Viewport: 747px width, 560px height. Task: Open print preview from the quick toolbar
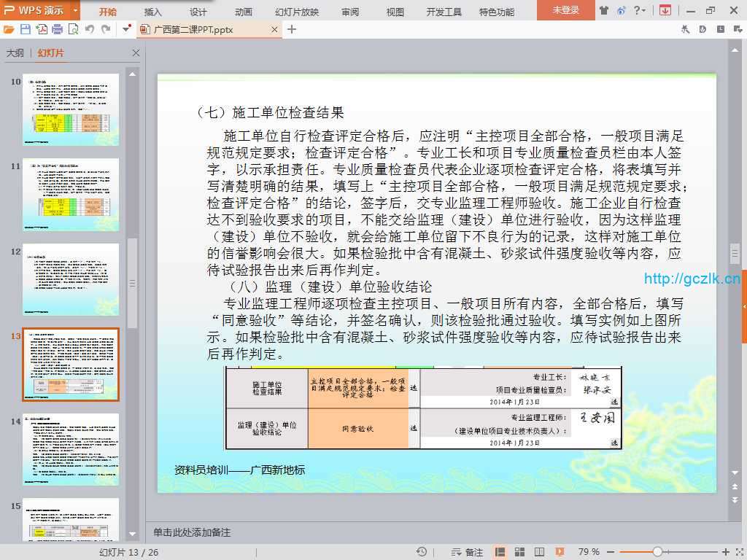[x=73, y=29]
